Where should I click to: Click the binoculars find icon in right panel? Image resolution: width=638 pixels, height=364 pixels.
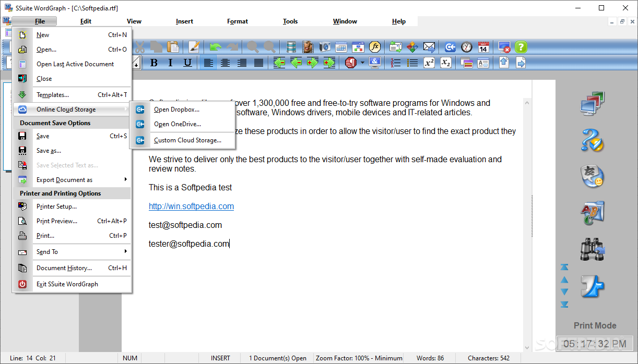click(592, 249)
